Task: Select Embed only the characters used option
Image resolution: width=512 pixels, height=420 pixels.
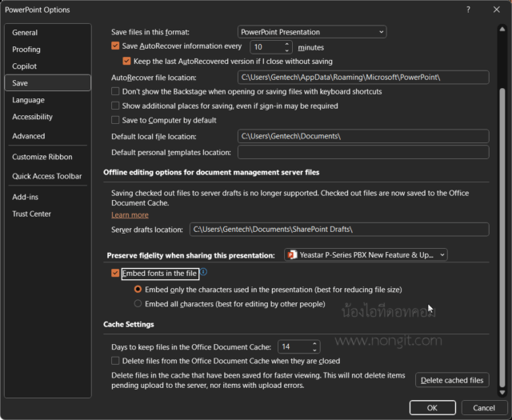Action: pos(138,290)
